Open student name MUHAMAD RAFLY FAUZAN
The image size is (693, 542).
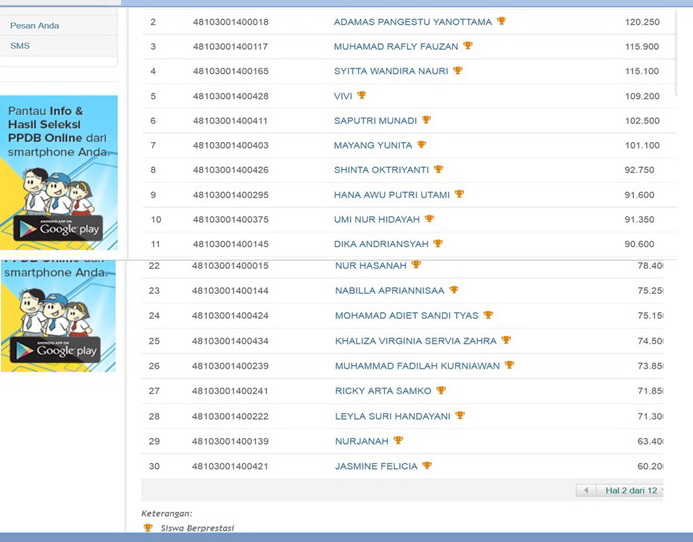(397, 46)
